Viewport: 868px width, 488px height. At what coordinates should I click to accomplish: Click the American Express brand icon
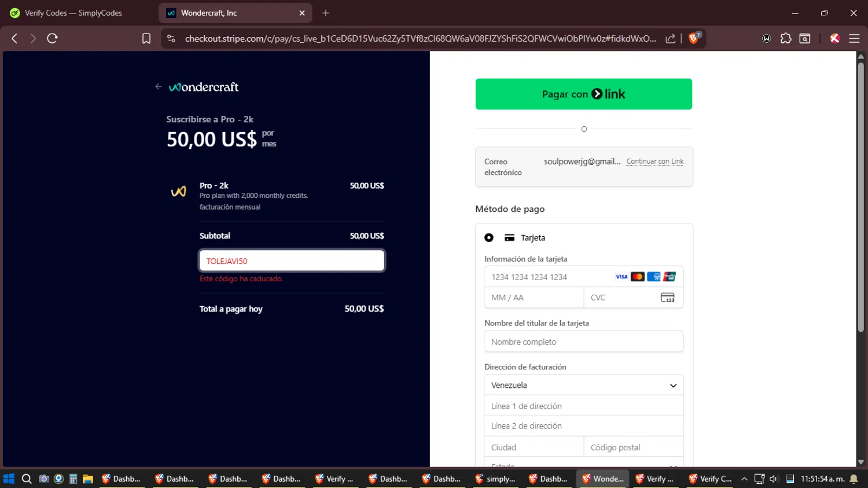[654, 277]
